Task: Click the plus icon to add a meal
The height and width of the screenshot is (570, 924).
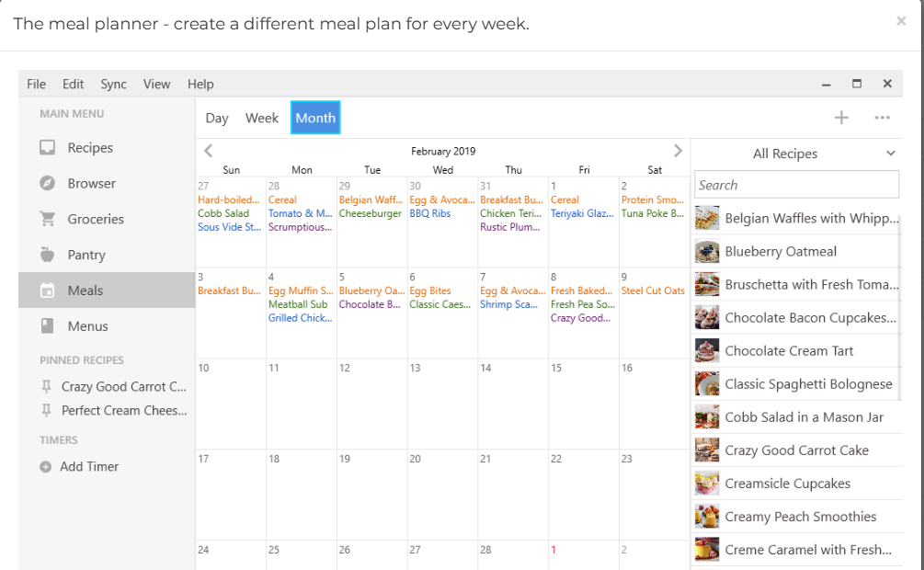Action: (840, 118)
